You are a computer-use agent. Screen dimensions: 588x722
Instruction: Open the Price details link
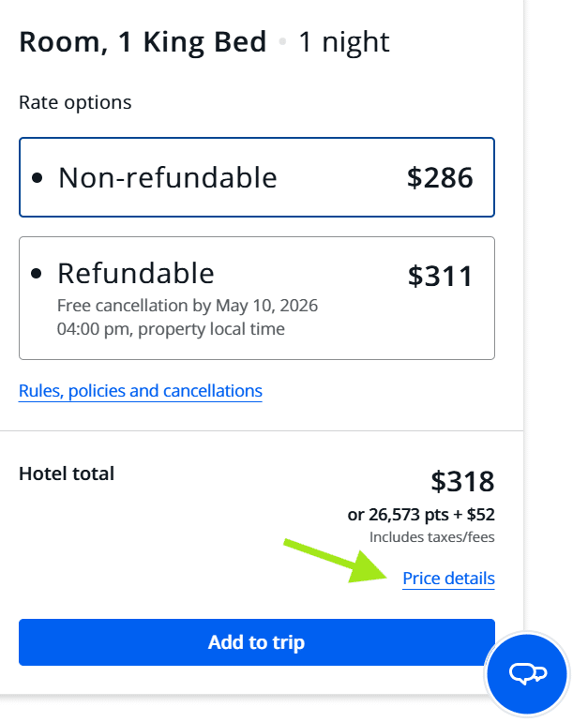click(448, 579)
